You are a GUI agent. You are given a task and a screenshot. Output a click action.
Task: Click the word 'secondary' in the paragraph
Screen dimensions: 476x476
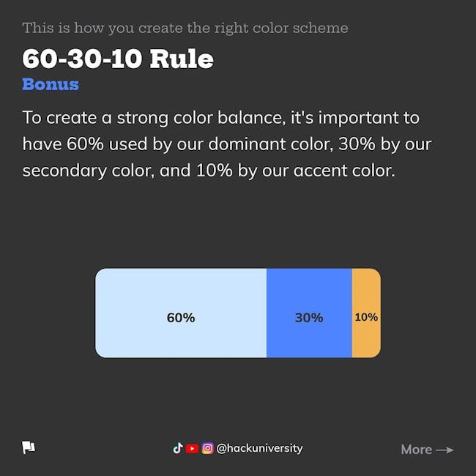click(x=64, y=171)
